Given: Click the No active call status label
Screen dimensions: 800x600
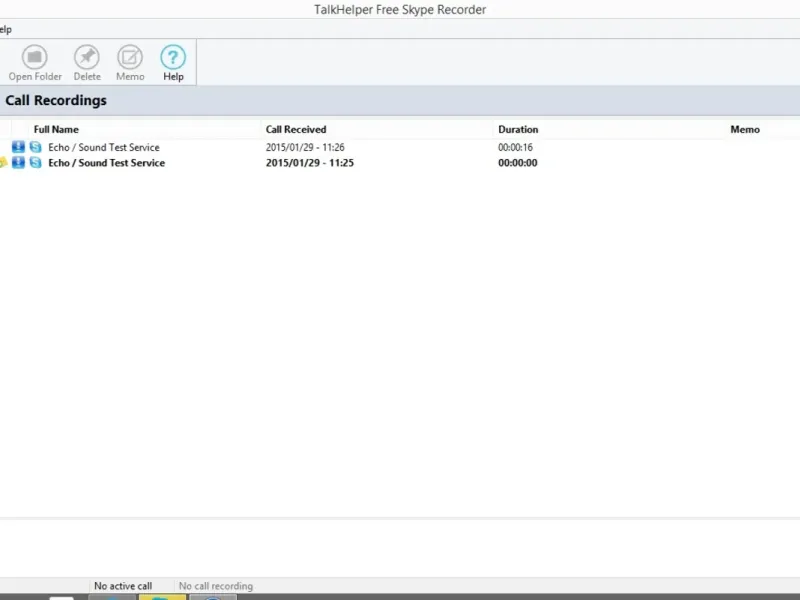Looking at the screenshot, I should (123, 586).
